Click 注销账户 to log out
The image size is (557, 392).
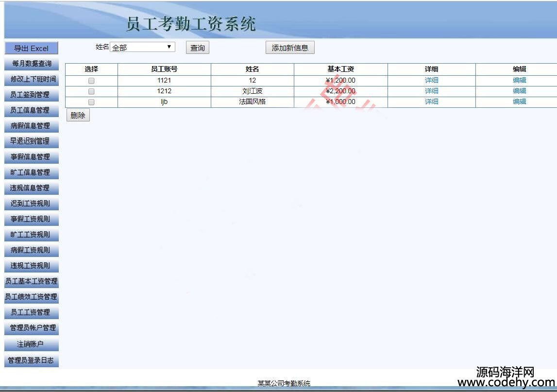[31, 344]
